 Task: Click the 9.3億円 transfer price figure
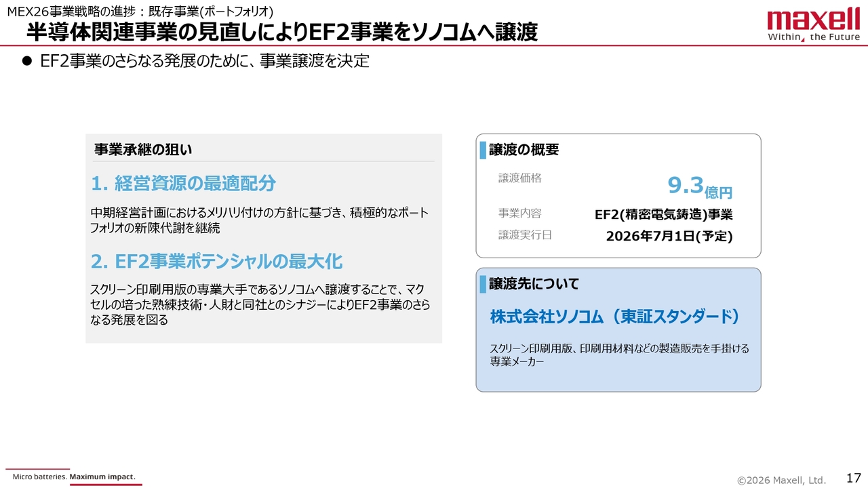699,186
